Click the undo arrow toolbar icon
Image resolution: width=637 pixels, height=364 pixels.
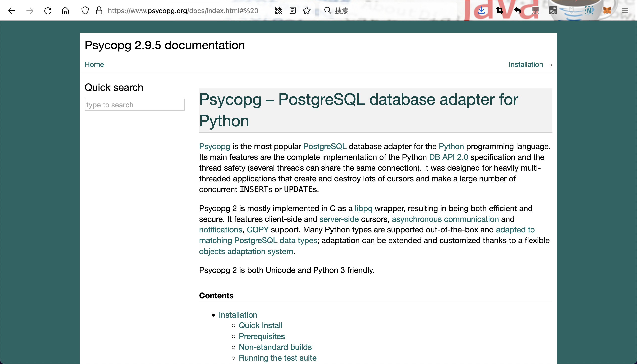tap(518, 11)
